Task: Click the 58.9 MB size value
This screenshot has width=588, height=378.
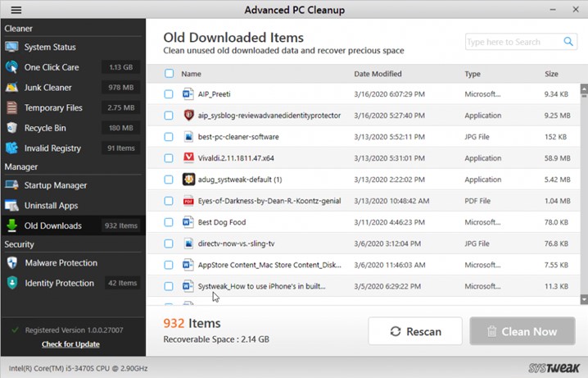Action: [x=557, y=158]
